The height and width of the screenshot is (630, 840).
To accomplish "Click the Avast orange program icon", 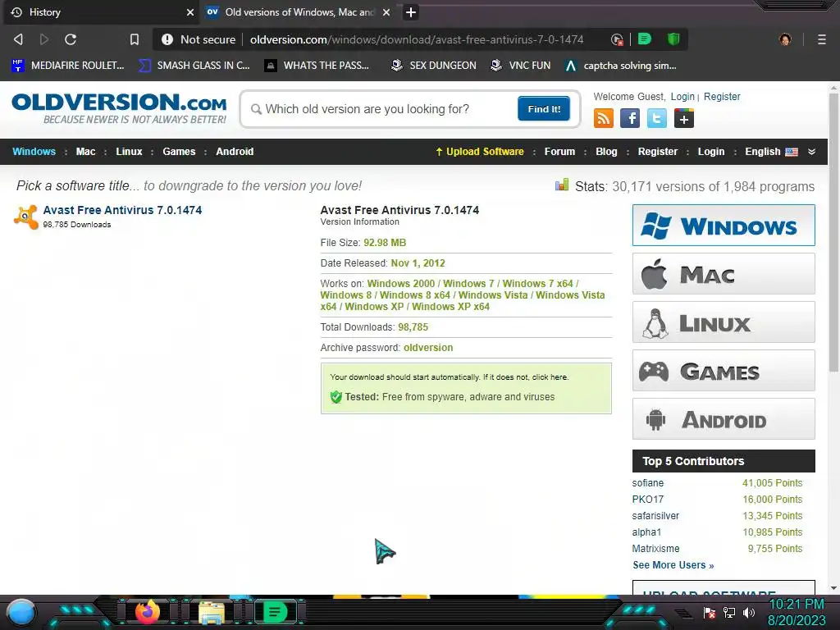I will [25, 217].
